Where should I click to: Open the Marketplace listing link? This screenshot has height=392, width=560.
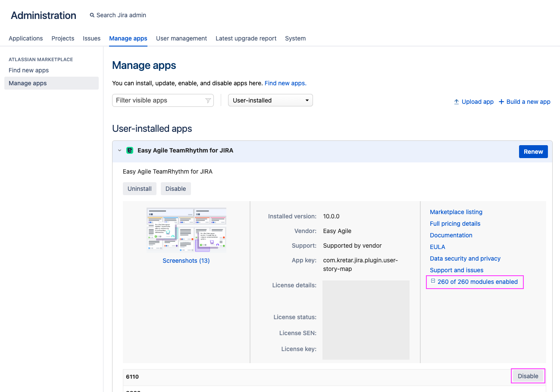tap(456, 212)
